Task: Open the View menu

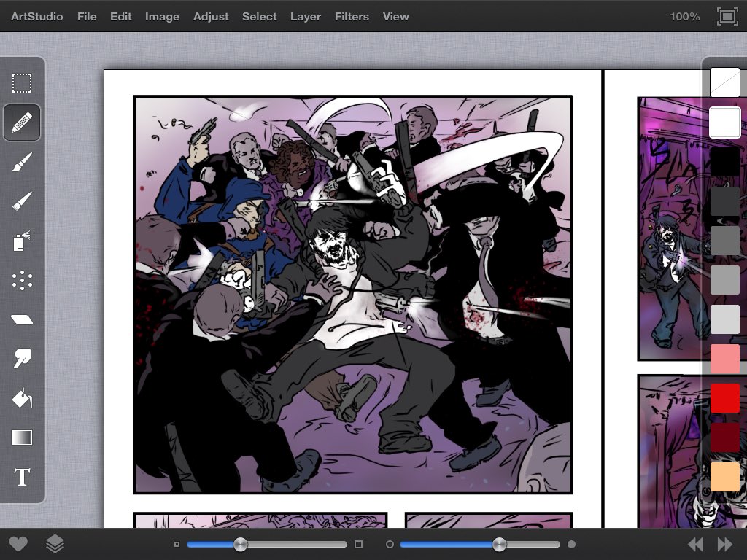Action: pos(395,17)
